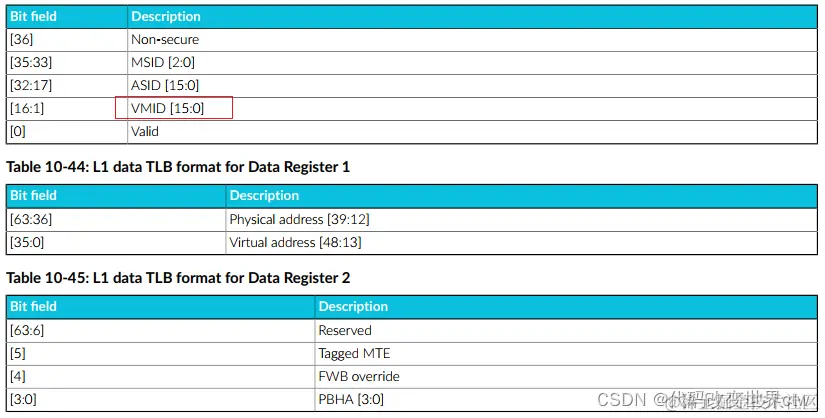Image resolution: width=825 pixels, height=418 pixels.
Task: Click the Table 10-45 caption
Action: tap(178, 278)
